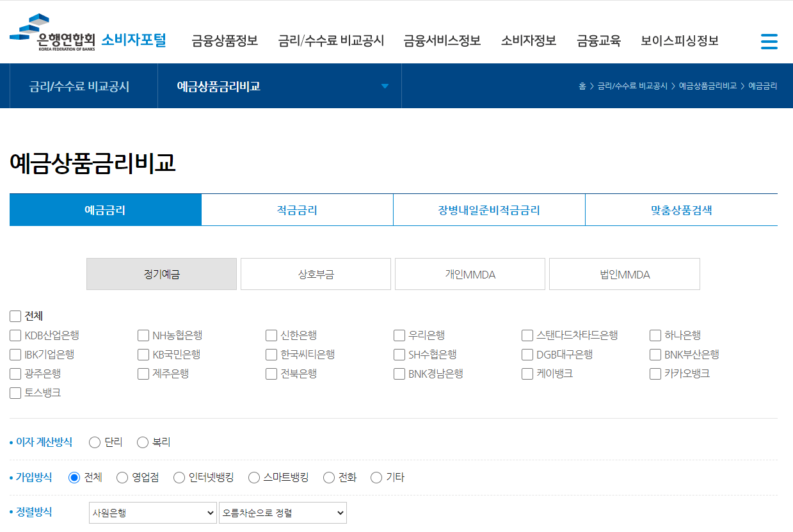Select 복리 interest calculation method

coord(142,442)
